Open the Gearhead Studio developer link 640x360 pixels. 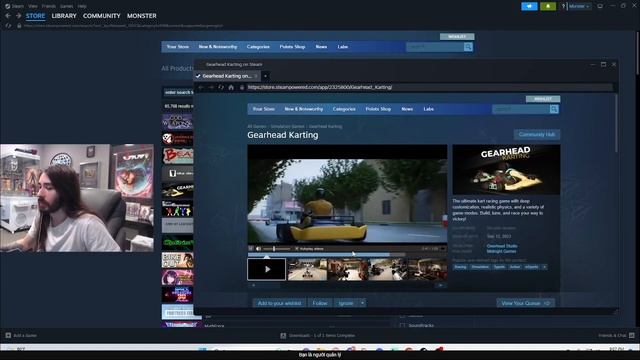(502, 246)
